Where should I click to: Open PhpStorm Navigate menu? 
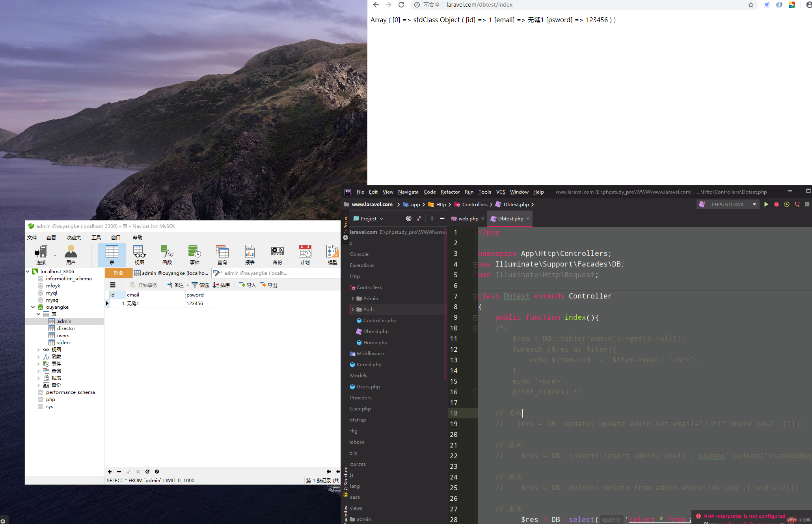click(x=408, y=192)
